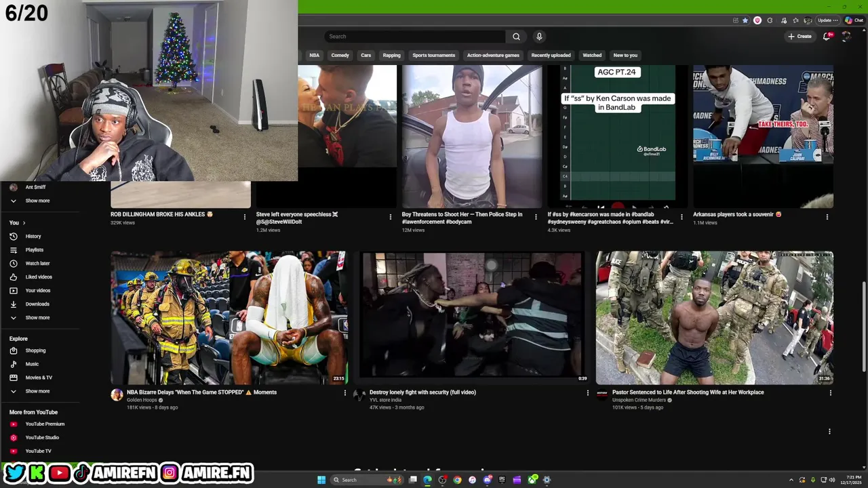Click the Unspoken Crime Murders channel avatar
Viewport: 868px width, 488px height.
[602, 394]
